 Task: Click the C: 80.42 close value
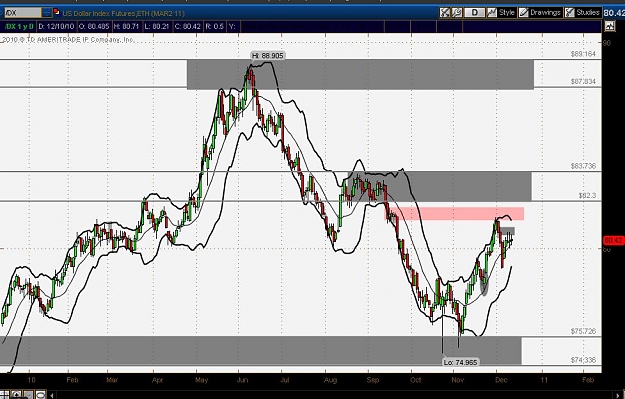coord(187,27)
